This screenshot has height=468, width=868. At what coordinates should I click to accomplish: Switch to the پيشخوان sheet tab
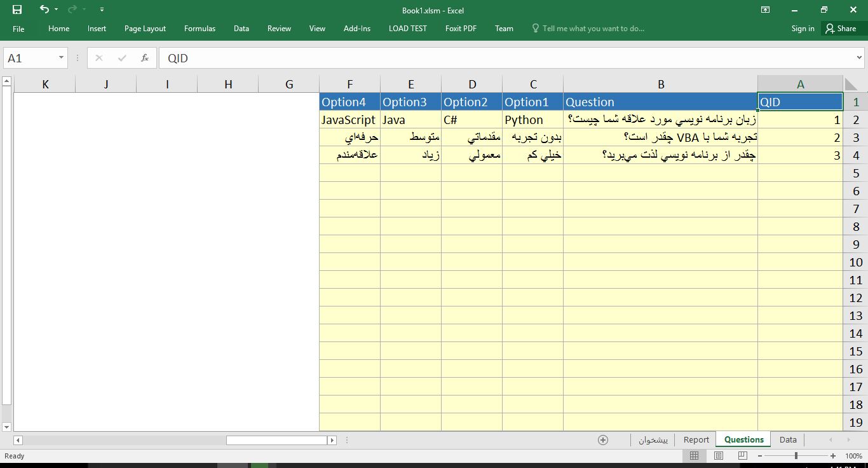(x=653, y=439)
